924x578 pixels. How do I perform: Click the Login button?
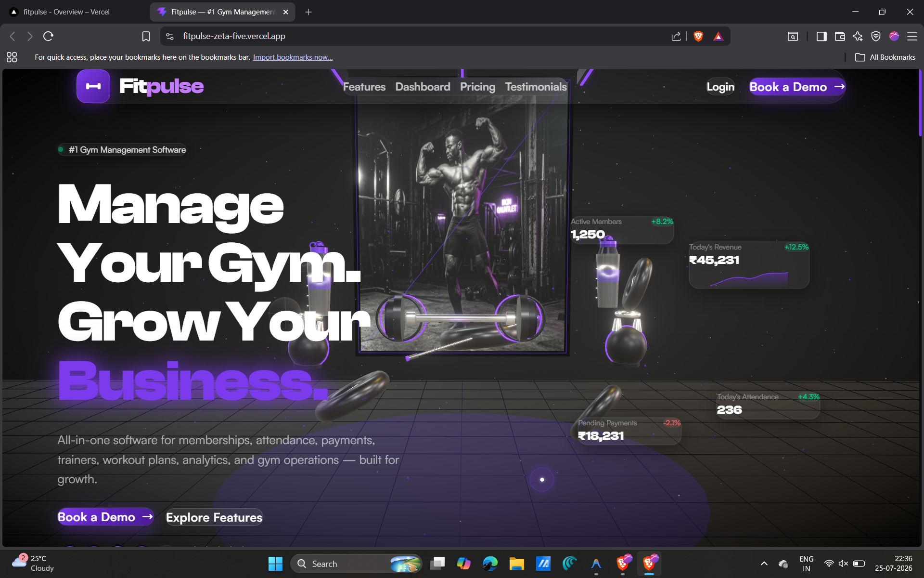coord(720,87)
